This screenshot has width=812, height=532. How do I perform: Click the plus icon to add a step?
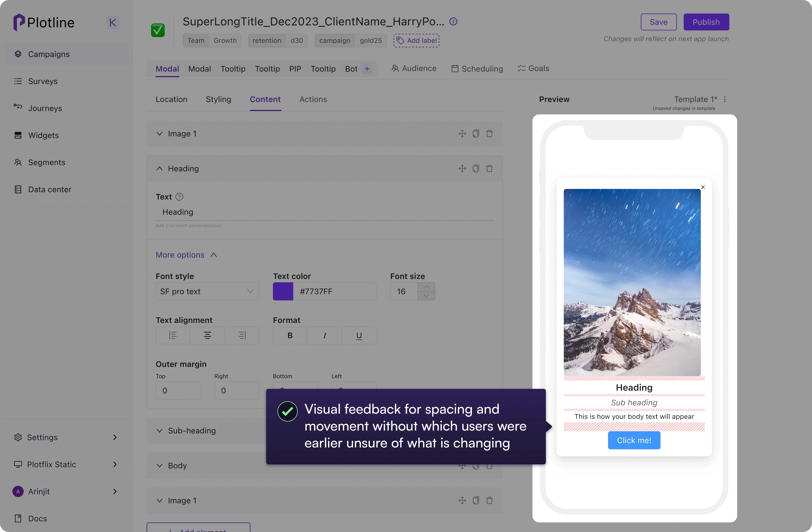pos(367,69)
